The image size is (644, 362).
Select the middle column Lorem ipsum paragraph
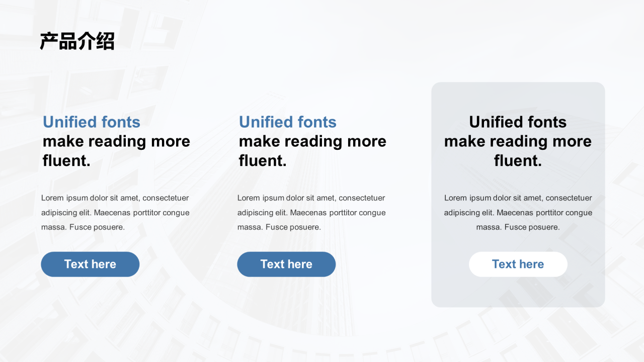click(x=311, y=212)
